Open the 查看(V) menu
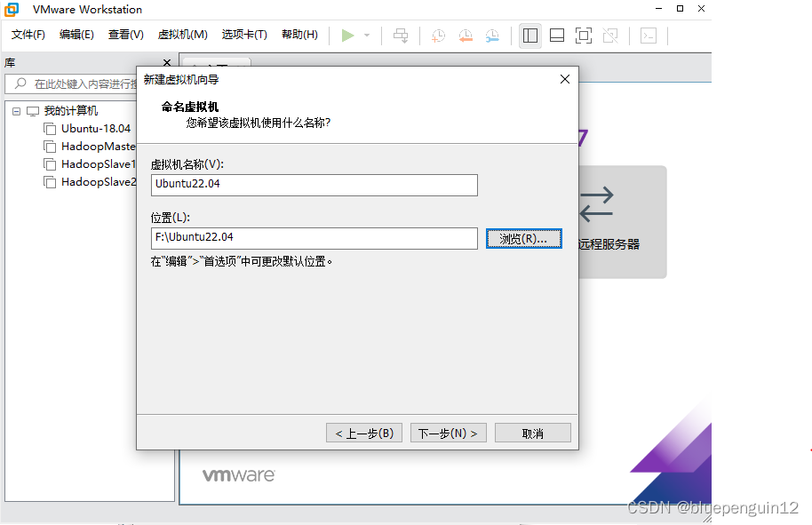812x525 pixels. [126, 35]
